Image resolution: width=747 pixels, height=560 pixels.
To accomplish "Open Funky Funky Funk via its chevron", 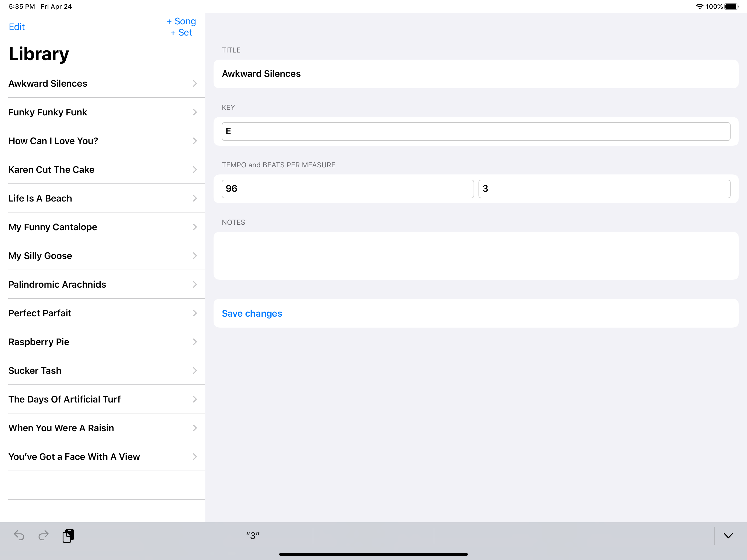I will click(x=194, y=112).
